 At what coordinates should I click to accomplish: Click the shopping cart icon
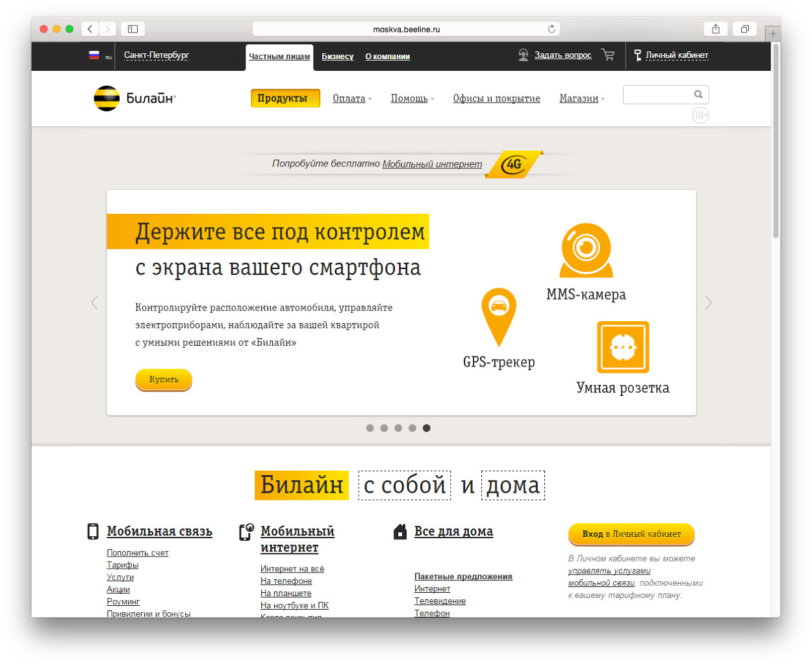(x=607, y=55)
